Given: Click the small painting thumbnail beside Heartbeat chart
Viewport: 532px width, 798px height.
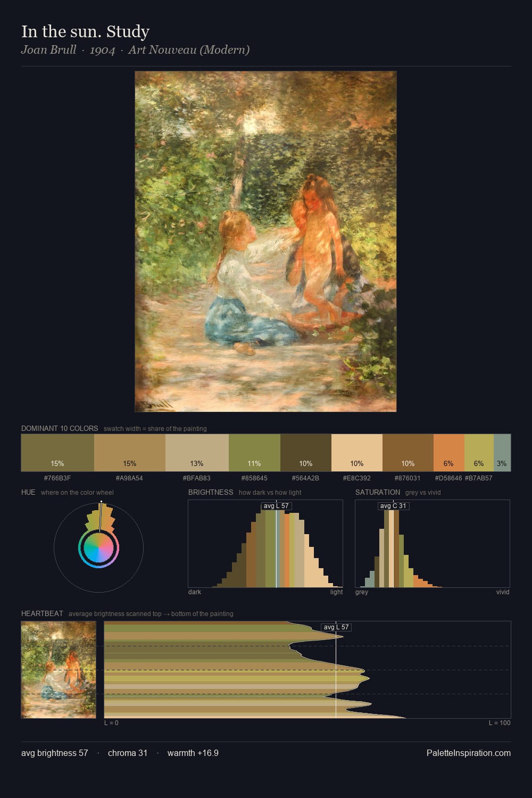Looking at the screenshot, I should (59, 670).
